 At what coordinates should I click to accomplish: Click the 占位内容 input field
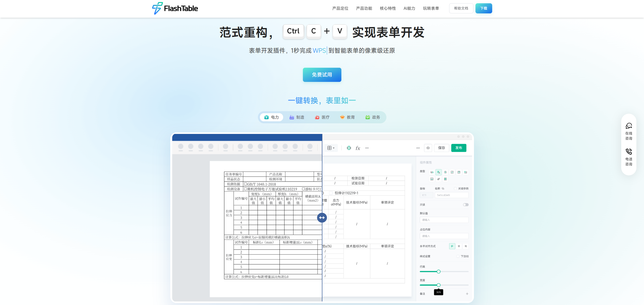(x=444, y=236)
